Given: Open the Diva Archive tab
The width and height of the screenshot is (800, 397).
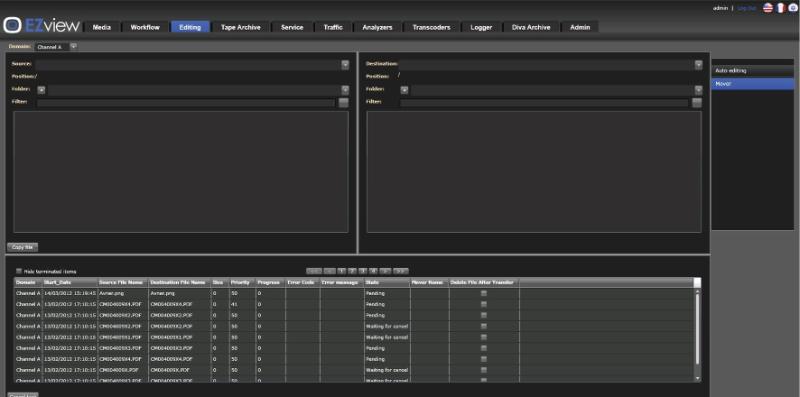Looking at the screenshot, I should 531,27.
